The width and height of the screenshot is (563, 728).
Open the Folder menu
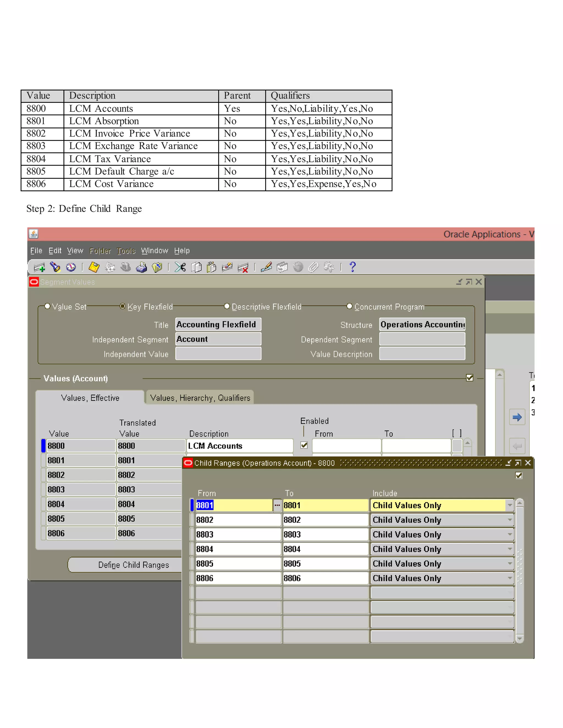[100, 251]
